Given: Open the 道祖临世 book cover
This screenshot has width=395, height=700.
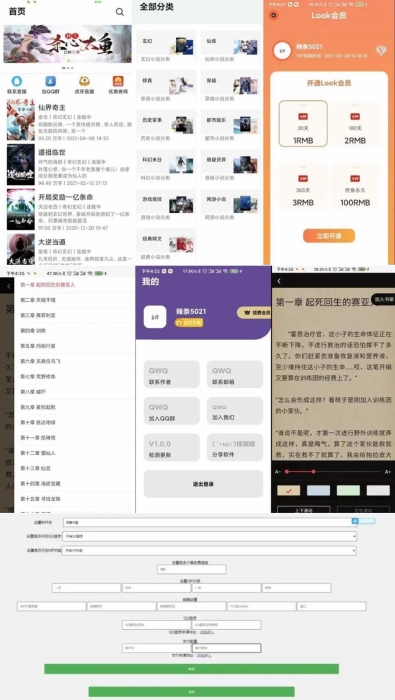Looking at the screenshot, I should click(21, 165).
